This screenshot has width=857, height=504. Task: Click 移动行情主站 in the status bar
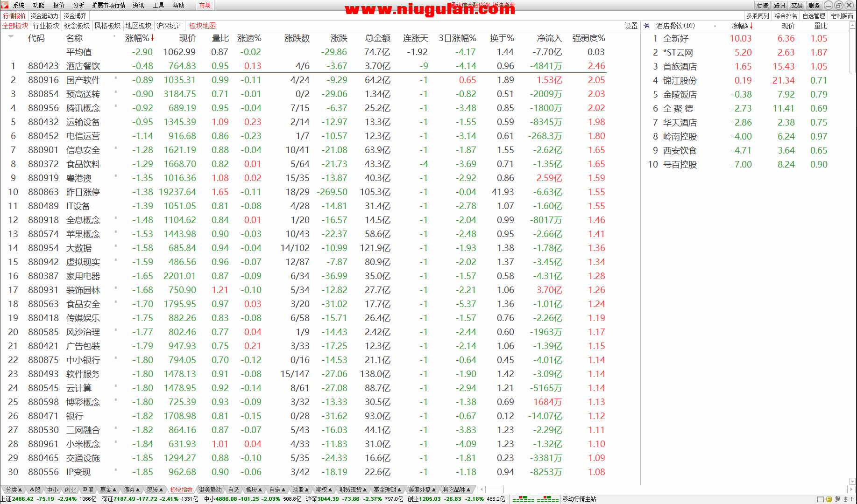[x=579, y=499]
